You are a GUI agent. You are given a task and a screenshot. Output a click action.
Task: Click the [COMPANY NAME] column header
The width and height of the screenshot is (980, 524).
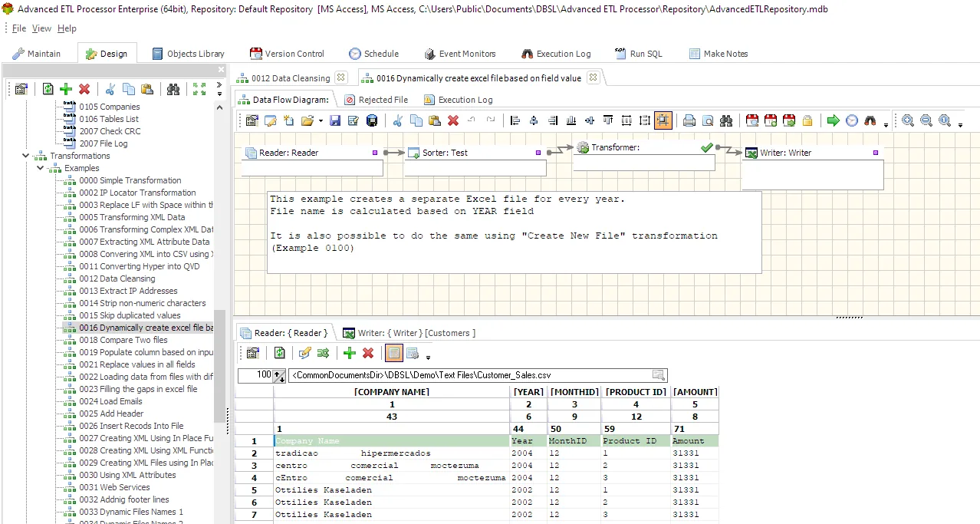coord(392,392)
